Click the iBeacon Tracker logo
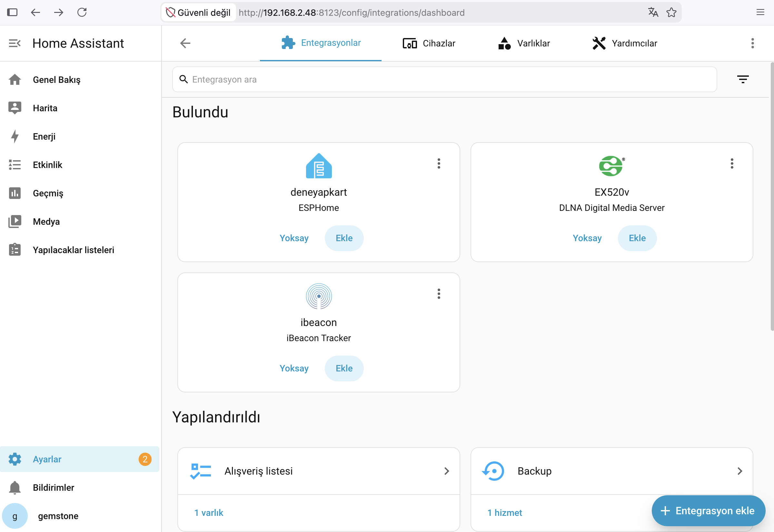The height and width of the screenshot is (532, 774). [319, 296]
